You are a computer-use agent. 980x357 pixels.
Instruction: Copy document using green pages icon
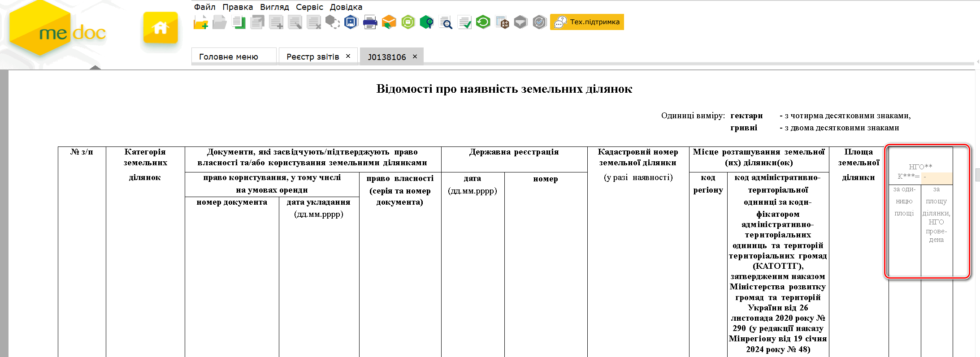(238, 22)
